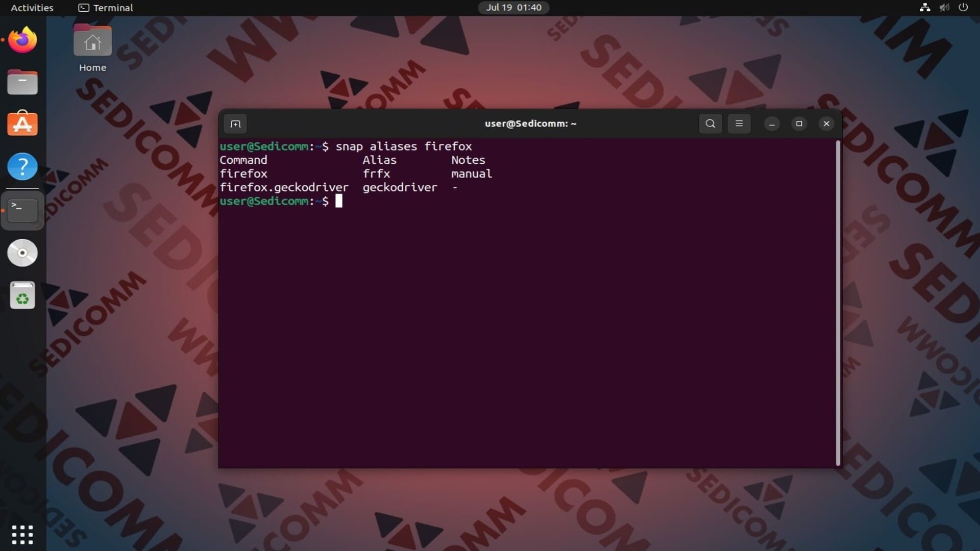Open the terminal search tool
The image size is (980, 551).
coord(710,123)
